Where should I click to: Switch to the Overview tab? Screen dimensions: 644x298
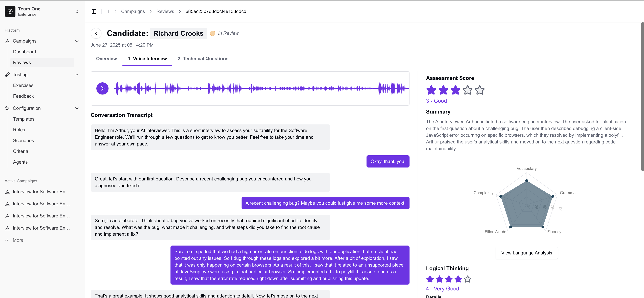click(x=106, y=59)
